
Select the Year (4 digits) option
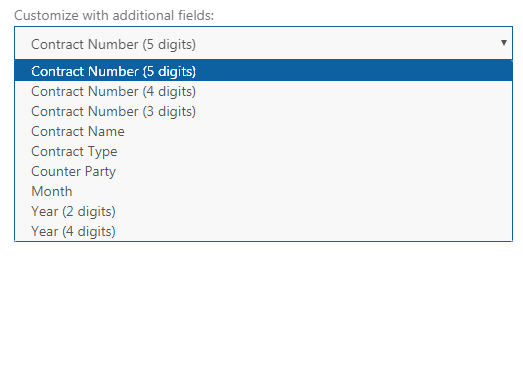point(263,231)
